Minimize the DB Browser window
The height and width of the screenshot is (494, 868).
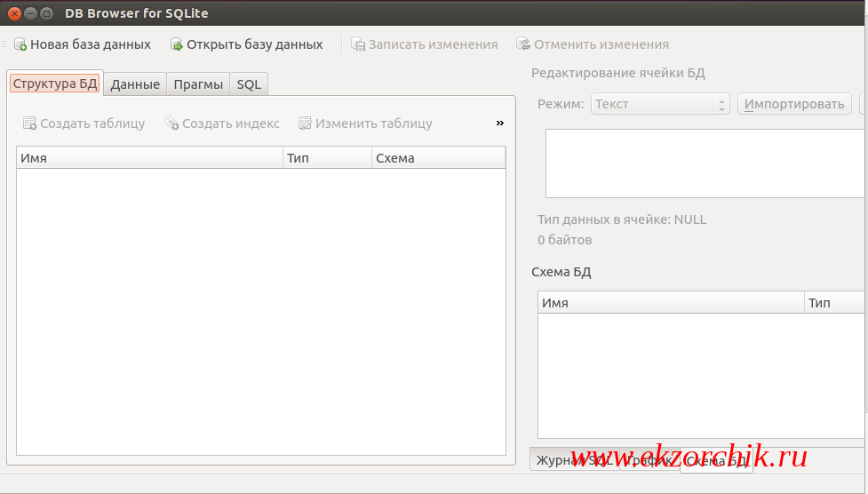click(x=31, y=14)
